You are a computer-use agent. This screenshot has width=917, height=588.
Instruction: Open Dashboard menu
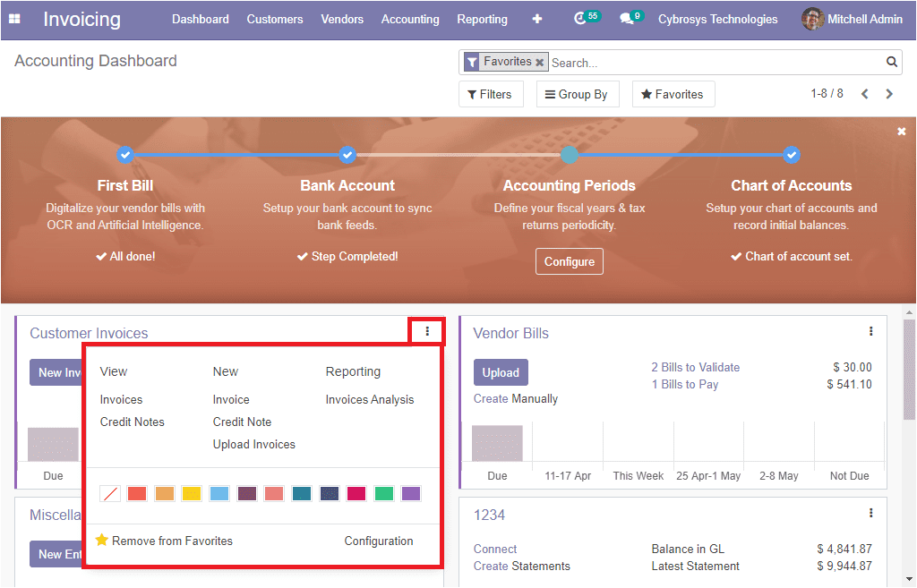(x=200, y=20)
